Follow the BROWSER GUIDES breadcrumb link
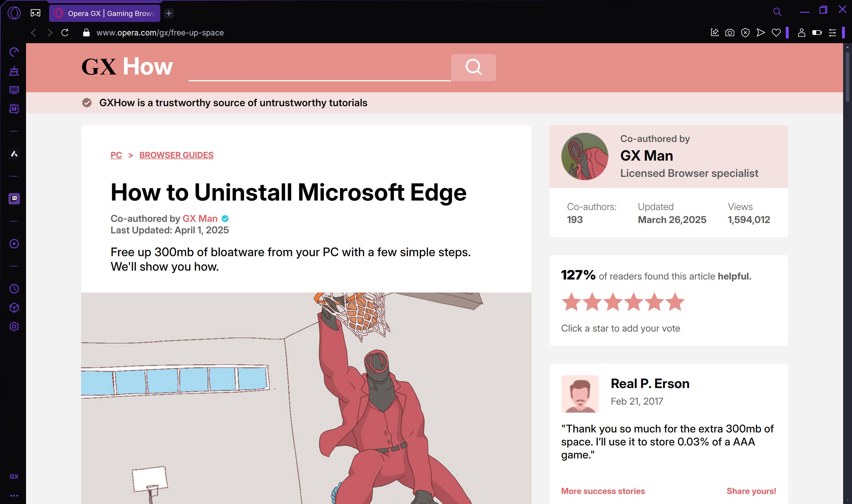This screenshot has height=504, width=852. 176,155
